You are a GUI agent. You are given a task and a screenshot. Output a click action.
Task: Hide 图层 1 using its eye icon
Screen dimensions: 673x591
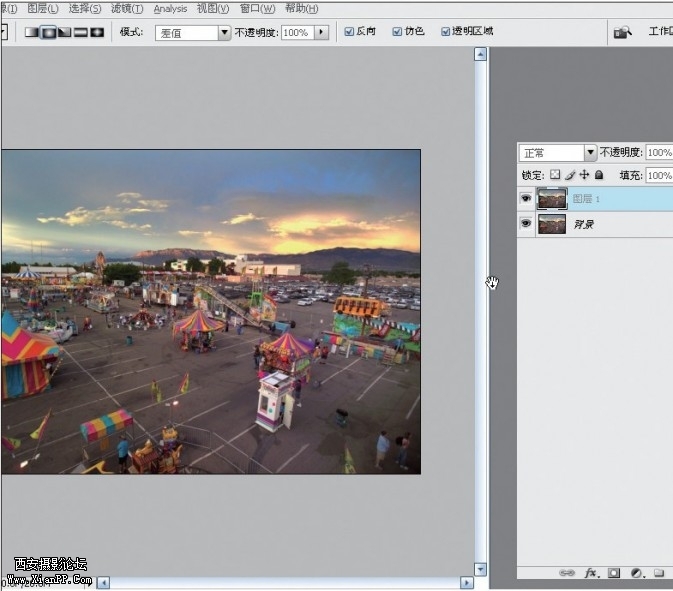tap(526, 199)
